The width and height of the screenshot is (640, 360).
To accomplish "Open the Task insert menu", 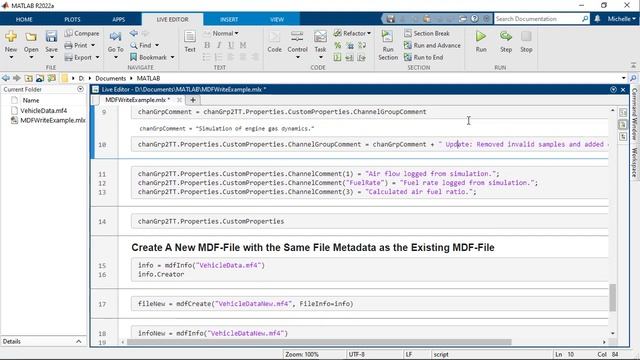I will [320, 45].
